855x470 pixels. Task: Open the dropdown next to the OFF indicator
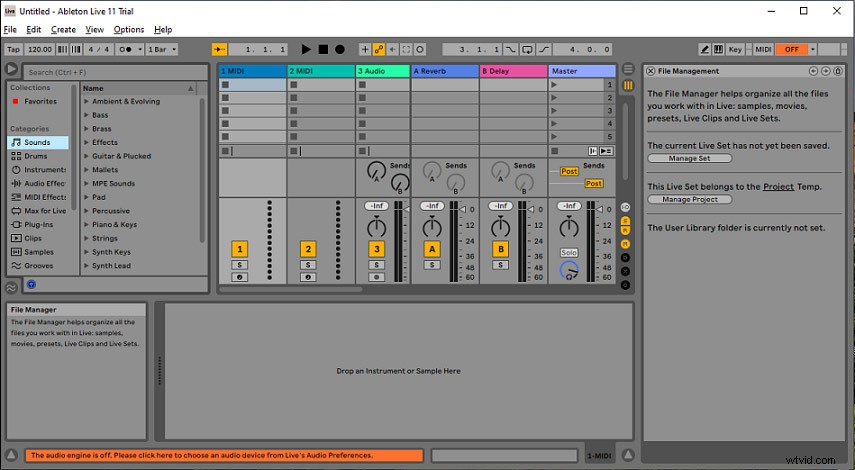click(x=812, y=50)
